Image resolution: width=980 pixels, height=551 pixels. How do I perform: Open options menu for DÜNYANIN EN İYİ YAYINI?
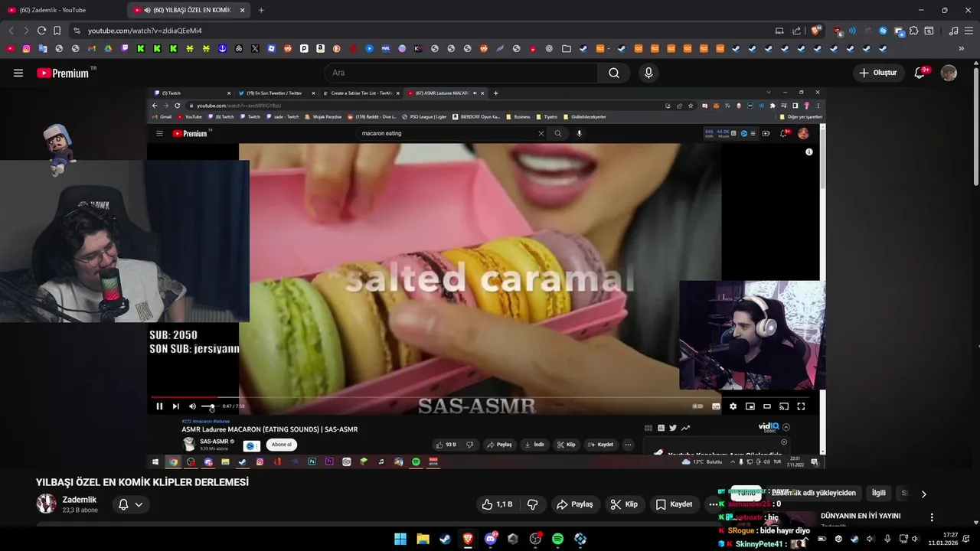point(932,517)
